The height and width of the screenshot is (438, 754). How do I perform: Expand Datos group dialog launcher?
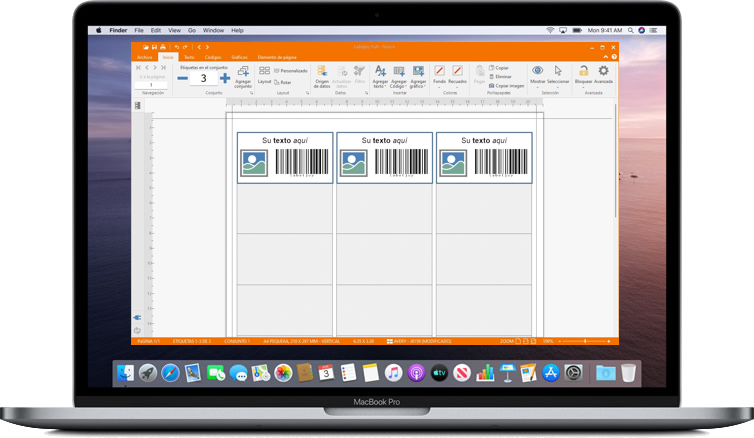tap(366, 93)
